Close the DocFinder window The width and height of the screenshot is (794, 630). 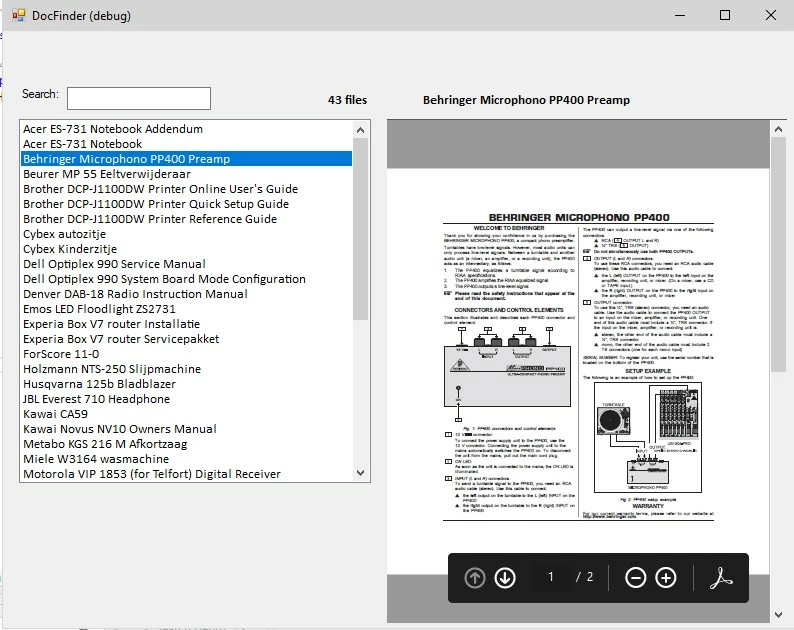click(x=771, y=15)
